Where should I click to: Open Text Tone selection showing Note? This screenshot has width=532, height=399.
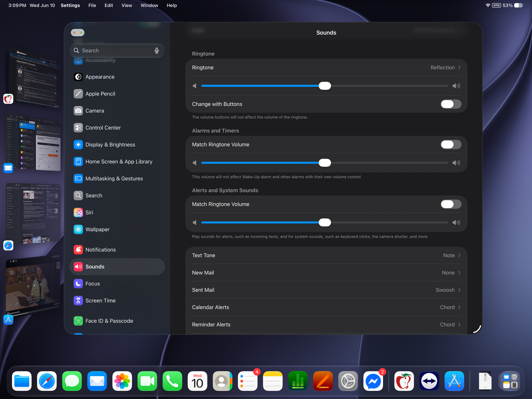point(326,255)
